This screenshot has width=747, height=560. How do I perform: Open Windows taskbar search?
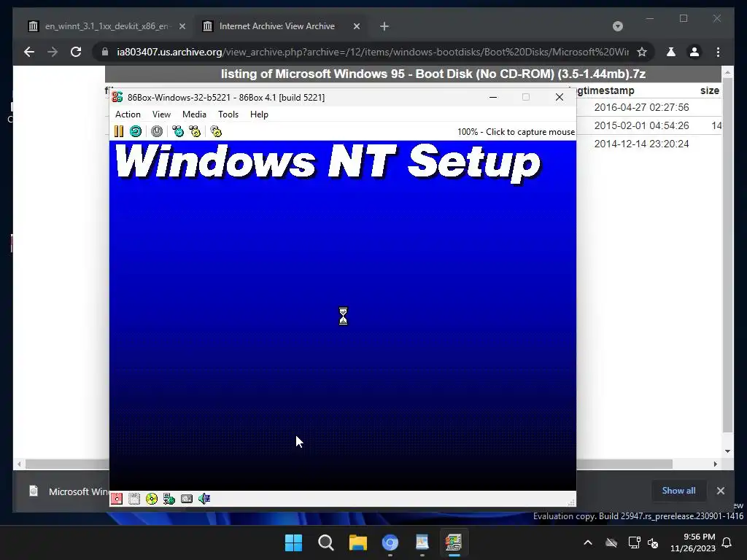click(326, 542)
